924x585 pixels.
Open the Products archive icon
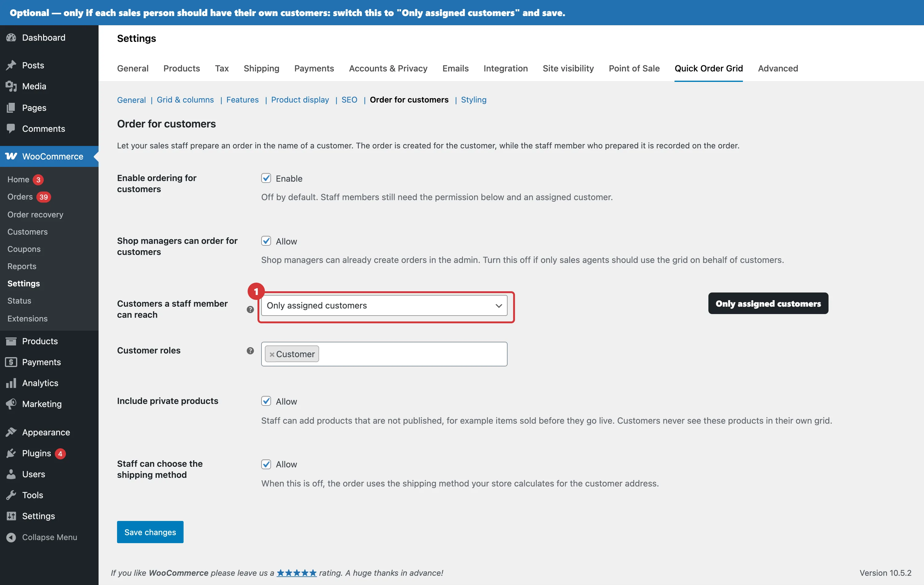[11, 341]
